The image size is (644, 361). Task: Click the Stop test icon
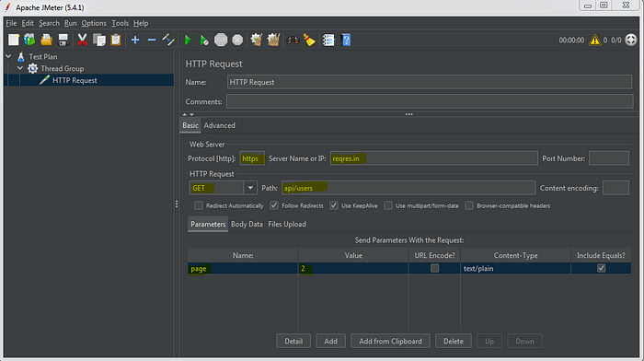[221, 40]
